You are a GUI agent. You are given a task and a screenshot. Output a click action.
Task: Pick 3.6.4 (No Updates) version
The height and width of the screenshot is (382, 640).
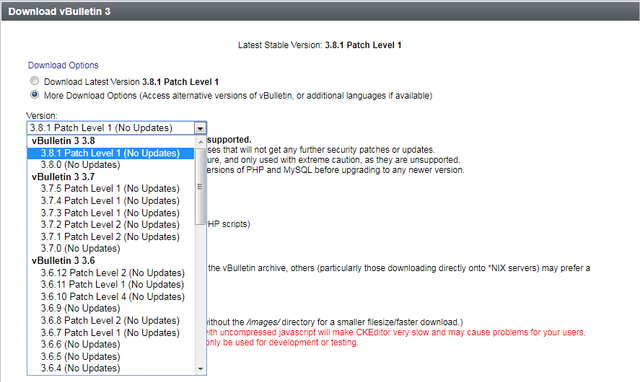111,369
